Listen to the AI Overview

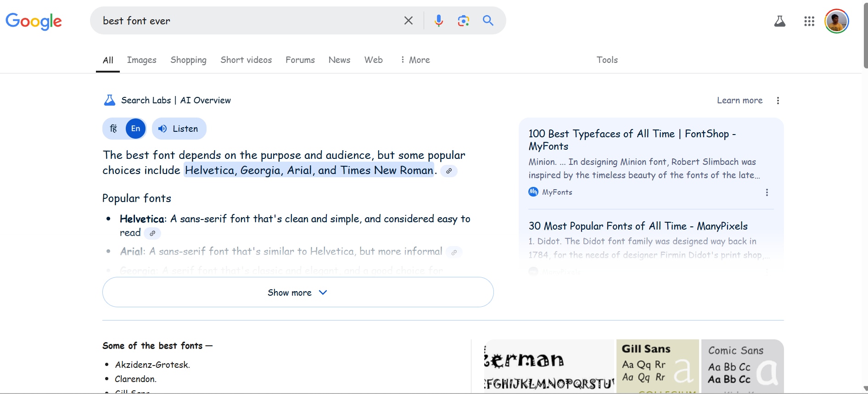(179, 129)
